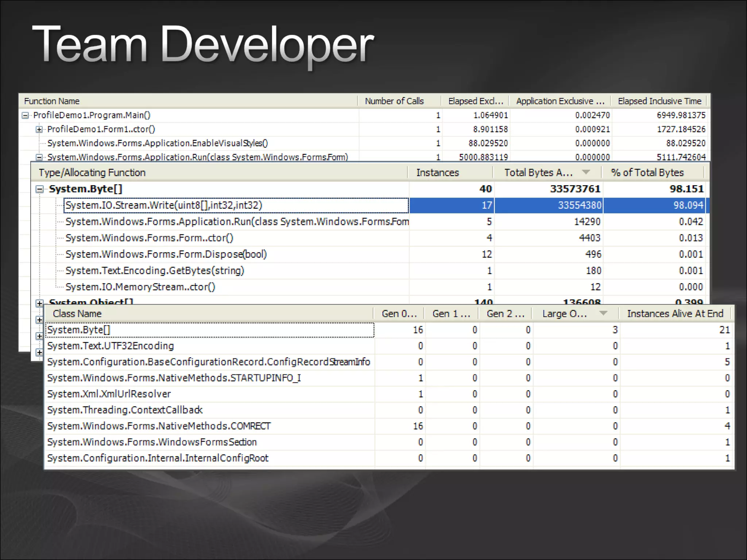Screen dimensions: 747x560
Task: Click the % of Total Bytes header
Action: tap(653, 172)
